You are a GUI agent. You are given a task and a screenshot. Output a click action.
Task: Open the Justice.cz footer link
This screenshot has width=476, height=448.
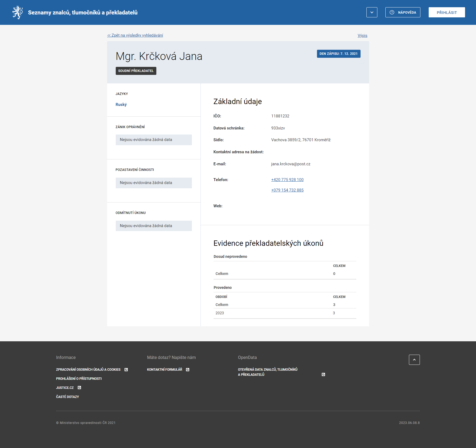click(65, 388)
